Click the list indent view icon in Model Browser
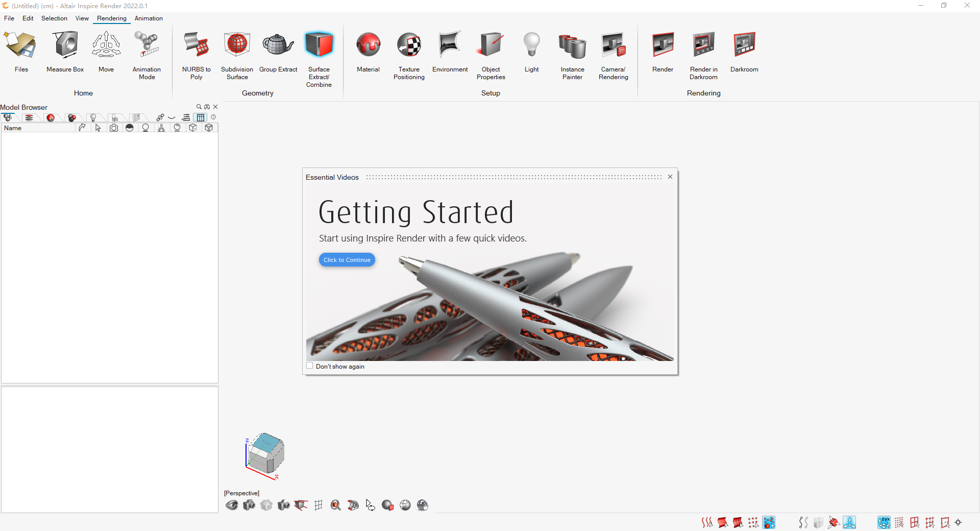The height and width of the screenshot is (531, 980). (186, 117)
